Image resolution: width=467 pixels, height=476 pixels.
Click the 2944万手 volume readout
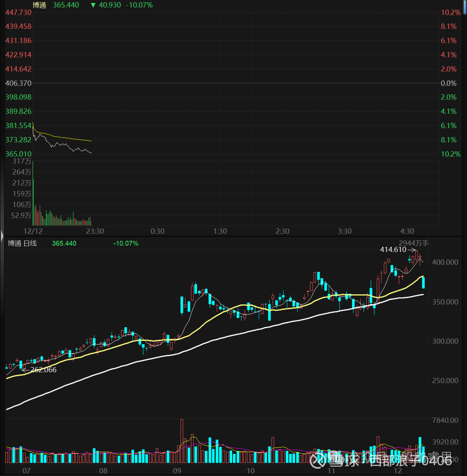413,243
